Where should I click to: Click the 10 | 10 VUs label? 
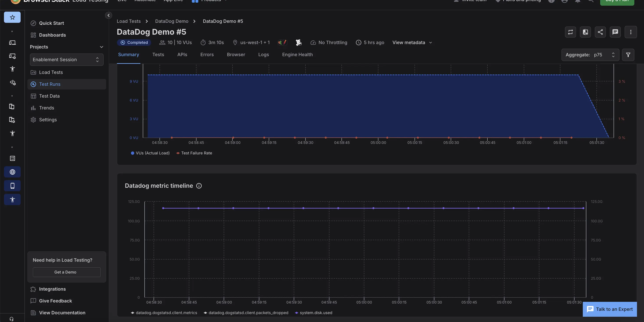tap(175, 43)
